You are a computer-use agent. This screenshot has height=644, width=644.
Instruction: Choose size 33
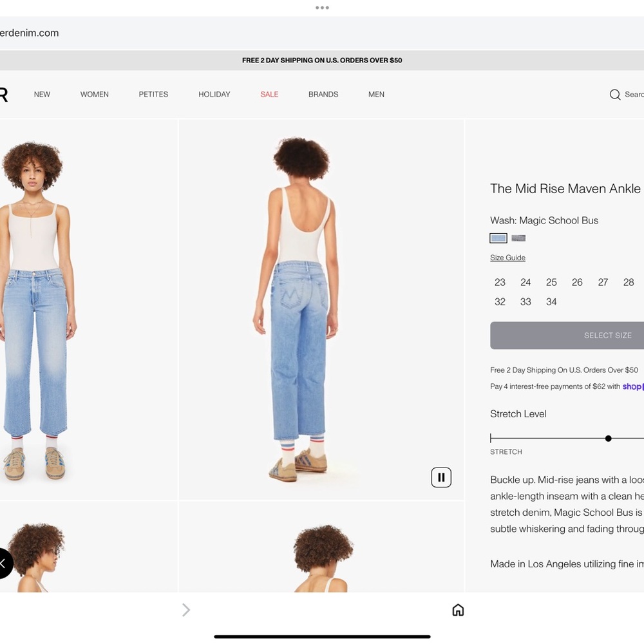526,301
